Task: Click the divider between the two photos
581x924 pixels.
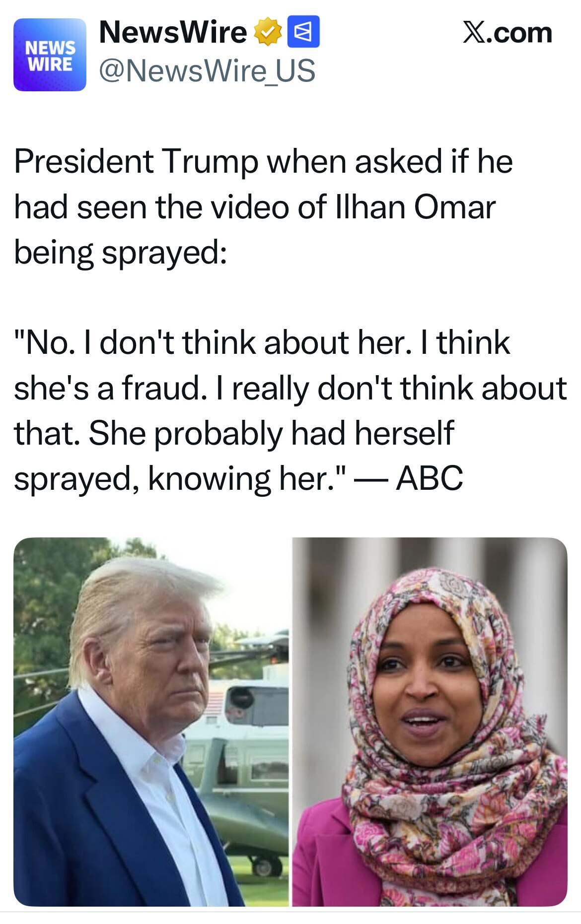Action: [290, 722]
